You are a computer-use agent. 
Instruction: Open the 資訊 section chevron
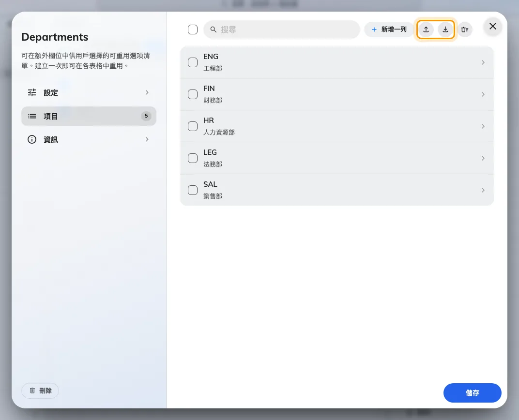tap(147, 139)
